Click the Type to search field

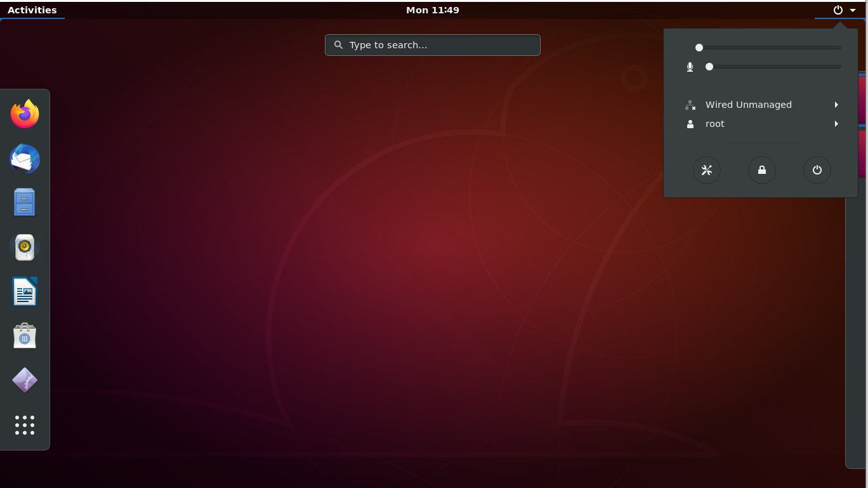pyautogui.click(x=432, y=44)
